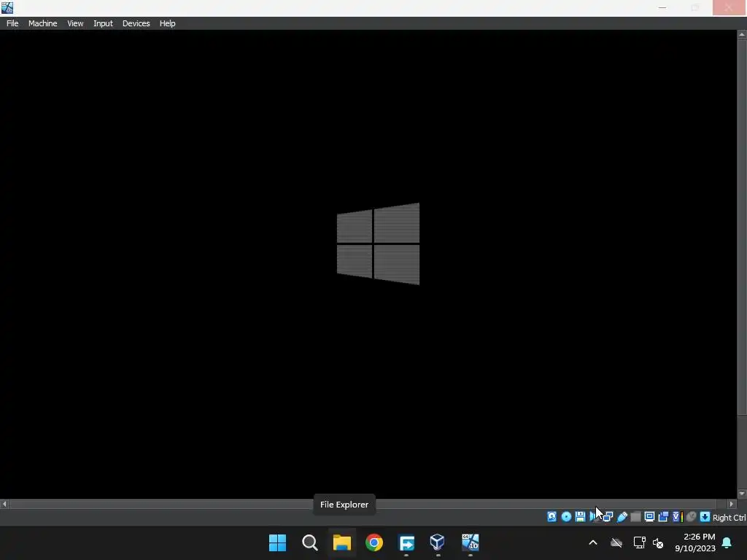This screenshot has height=560, width=747.
Task: Click the muted volume tray icon
Action: point(658,542)
